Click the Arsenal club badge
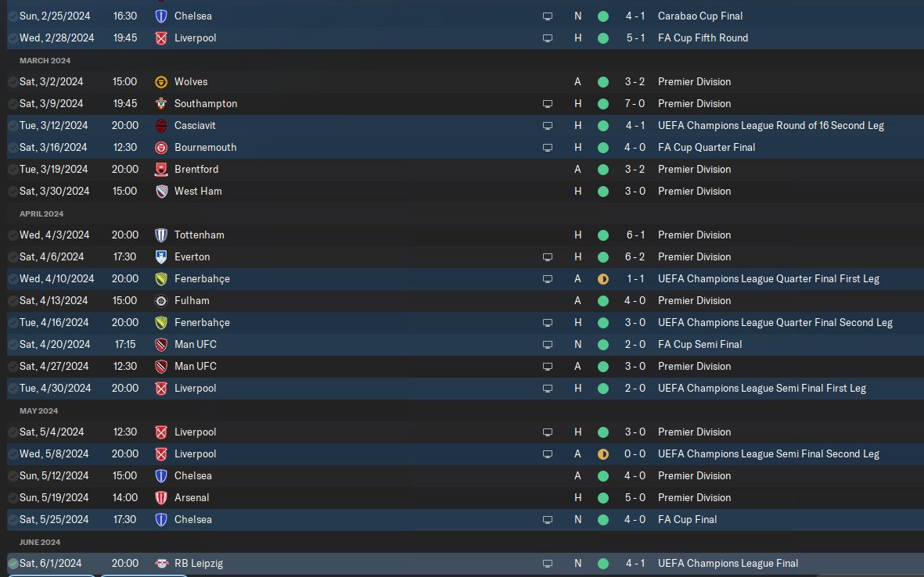Image resolution: width=924 pixels, height=577 pixels. click(162, 498)
